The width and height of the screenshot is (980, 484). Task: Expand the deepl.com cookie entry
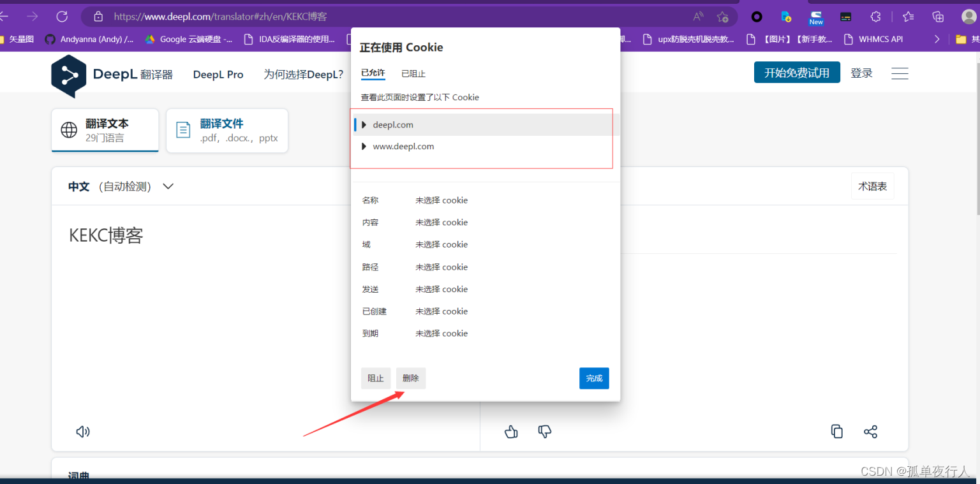[364, 124]
